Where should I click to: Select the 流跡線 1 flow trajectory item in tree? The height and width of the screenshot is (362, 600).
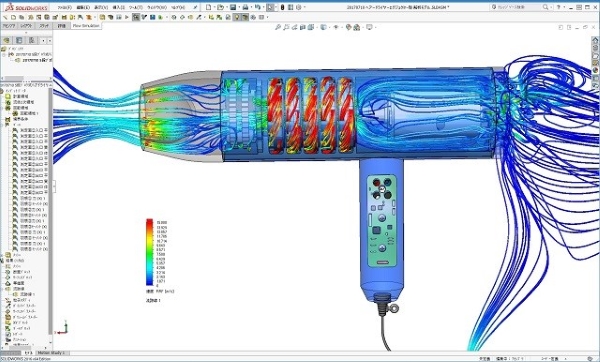[28, 294]
